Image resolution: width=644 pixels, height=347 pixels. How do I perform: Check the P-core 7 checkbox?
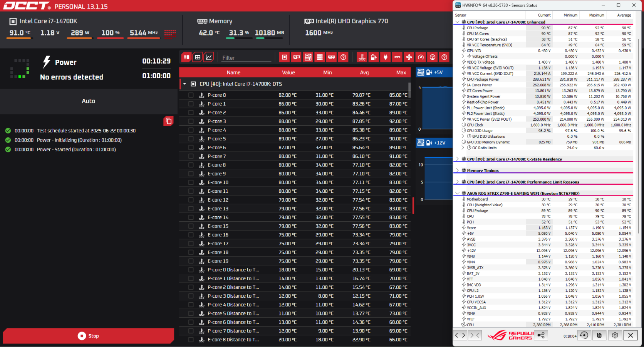tap(191, 156)
